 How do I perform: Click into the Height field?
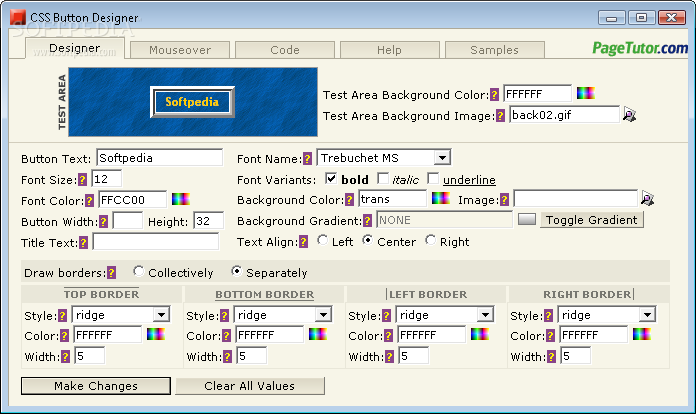click(209, 221)
